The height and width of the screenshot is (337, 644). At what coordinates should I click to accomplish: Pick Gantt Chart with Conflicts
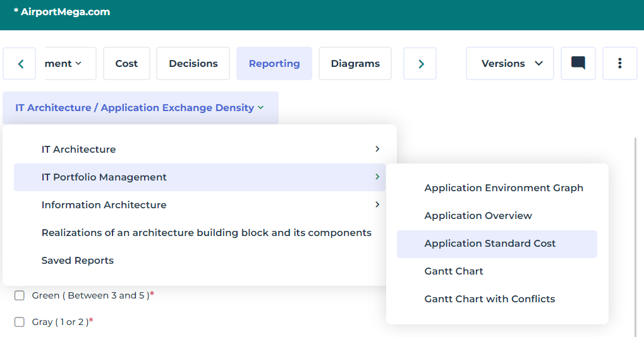tap(489, 299)
